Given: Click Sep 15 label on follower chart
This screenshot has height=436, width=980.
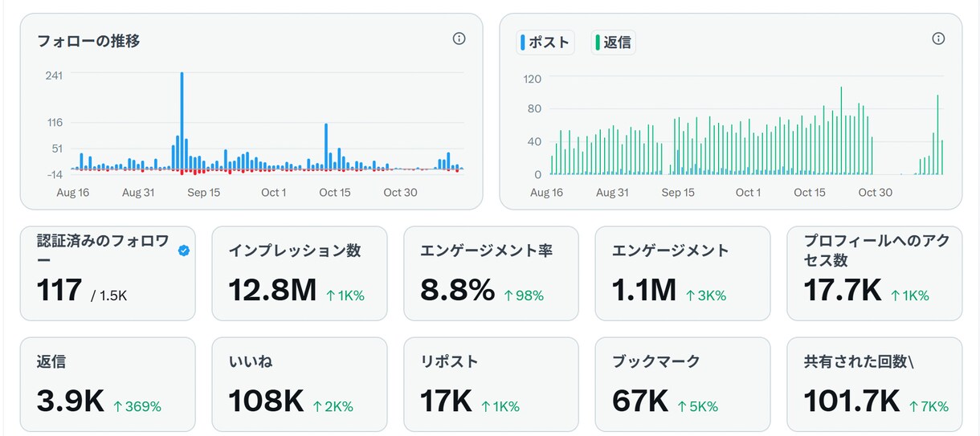Looking at the screenshot, I should pos(204,193).
